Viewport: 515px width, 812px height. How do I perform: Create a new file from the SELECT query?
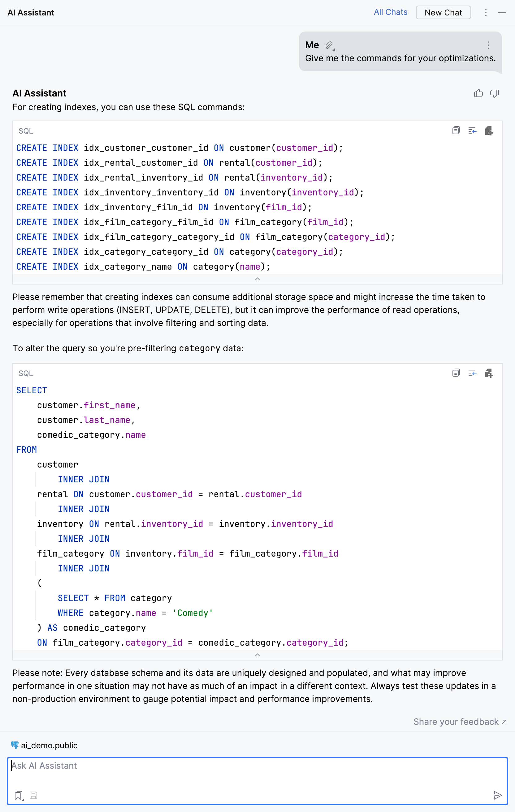point(489,373)
